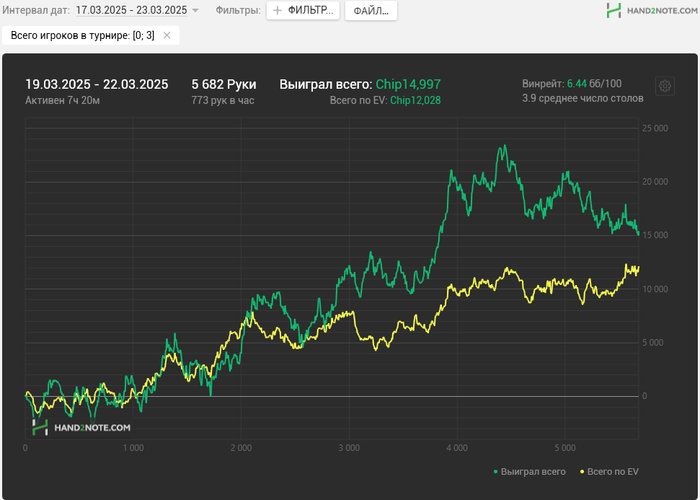Click the '25 000' y-axis label
This screenshot has height=500, width=700.
(655, 129)
